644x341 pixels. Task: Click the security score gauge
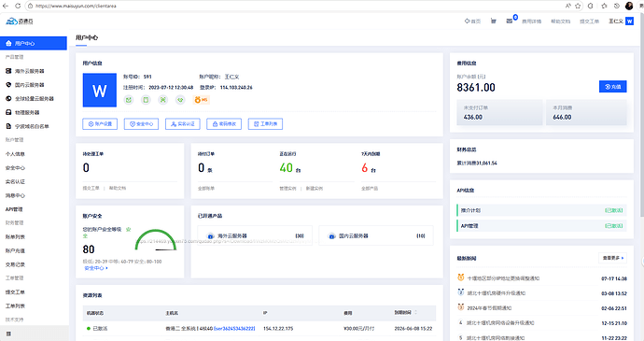click(156, 240)
